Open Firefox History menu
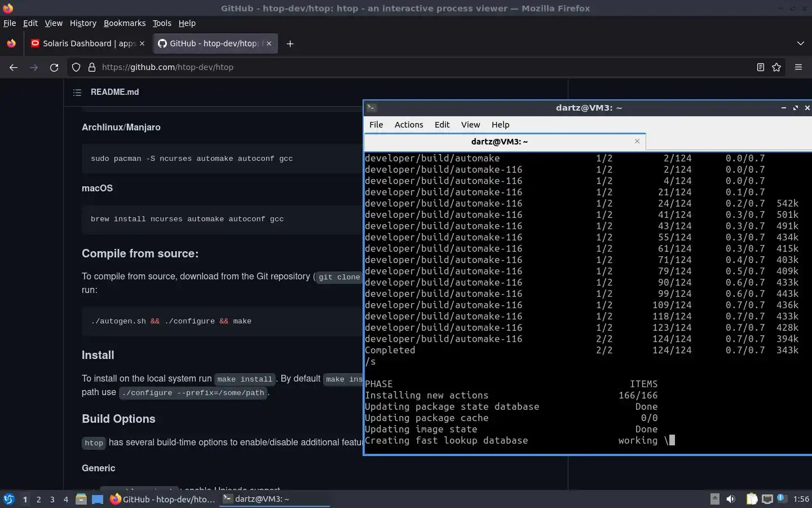Image resolution: width=812 pixels, height=508 pixels. click(x=83, y=23)
